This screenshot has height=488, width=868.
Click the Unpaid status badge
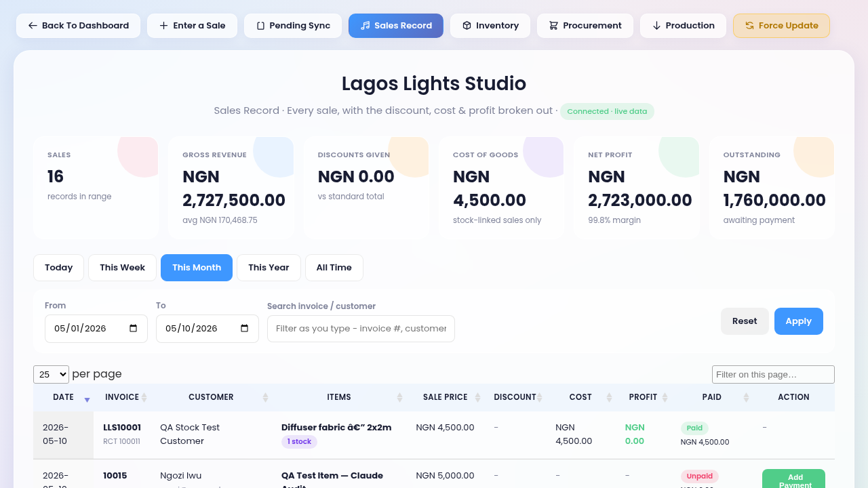(700, 476)
